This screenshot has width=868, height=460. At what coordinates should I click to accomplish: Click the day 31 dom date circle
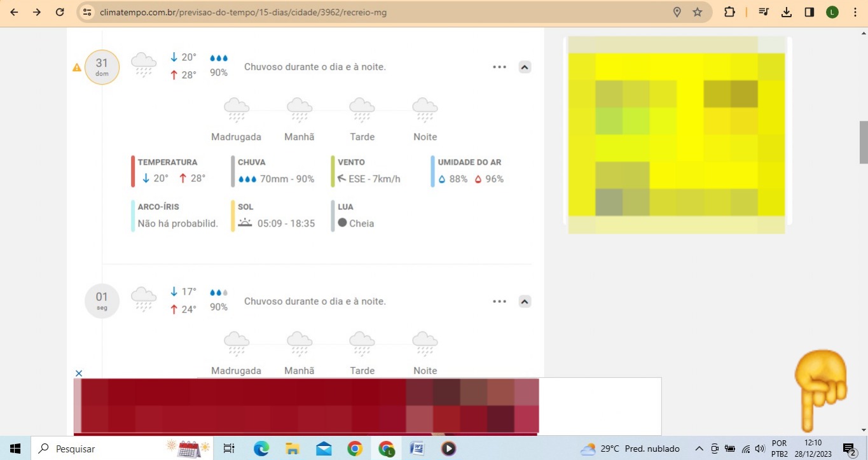click(102, 67)
